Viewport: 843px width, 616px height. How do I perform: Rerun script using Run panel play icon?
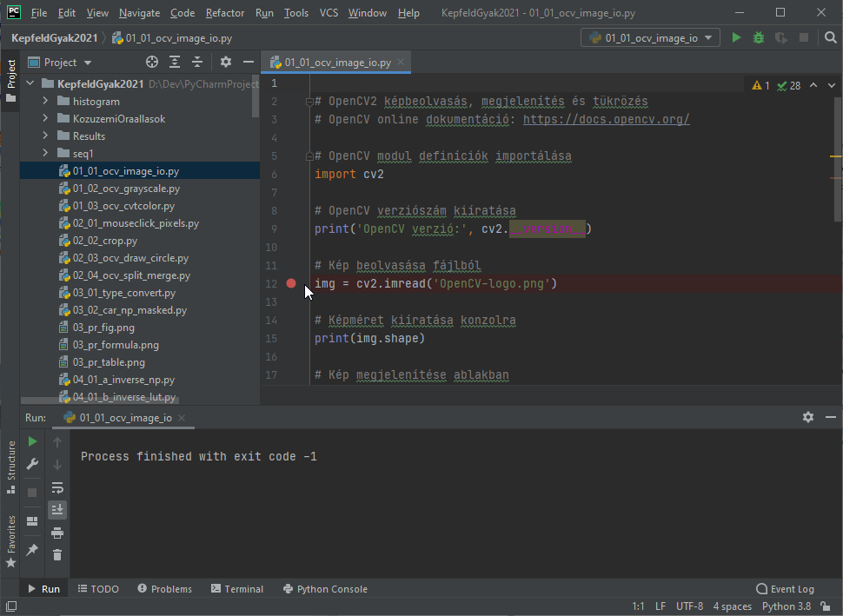pyautogui.click(x=32, y=442)
